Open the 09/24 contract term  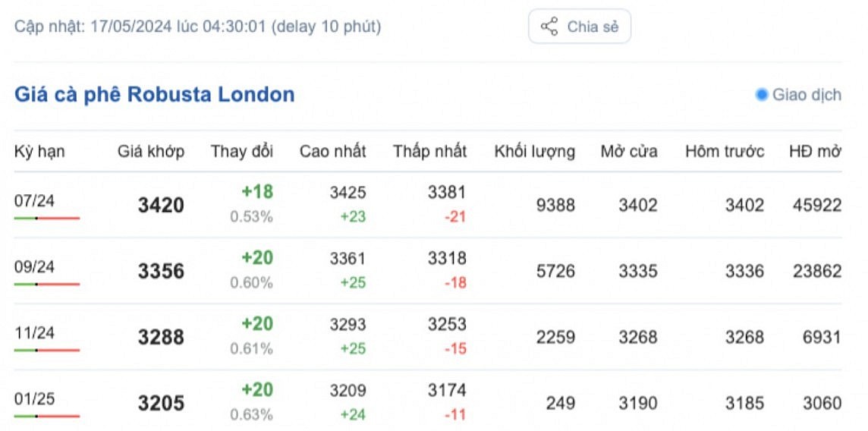[34, 267]
